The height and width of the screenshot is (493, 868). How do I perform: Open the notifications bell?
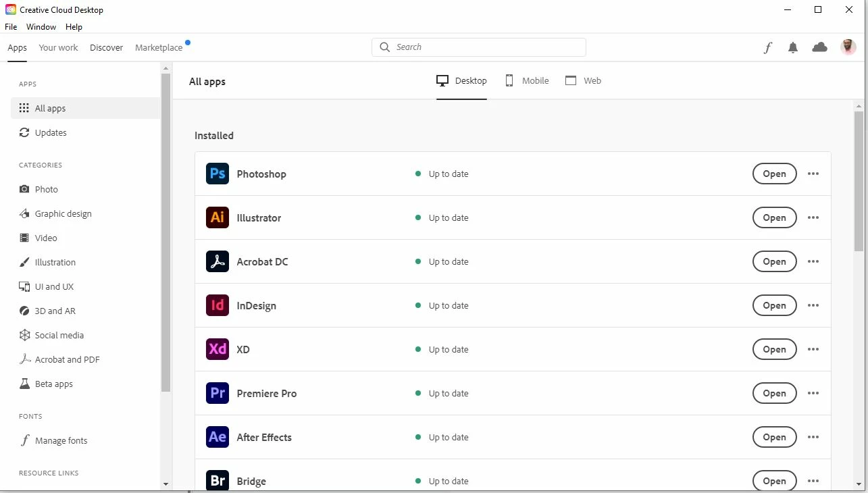point(793,47)
